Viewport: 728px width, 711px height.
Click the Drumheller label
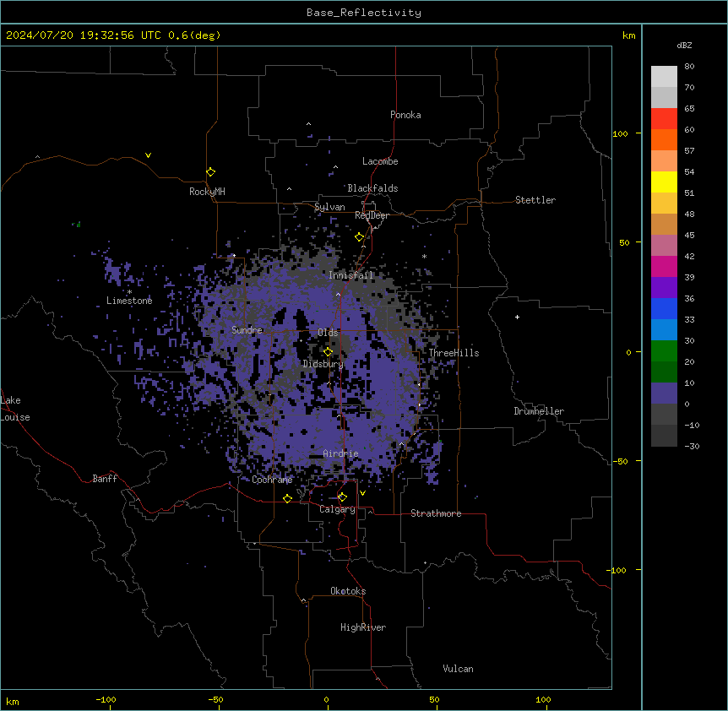(539, 411)
